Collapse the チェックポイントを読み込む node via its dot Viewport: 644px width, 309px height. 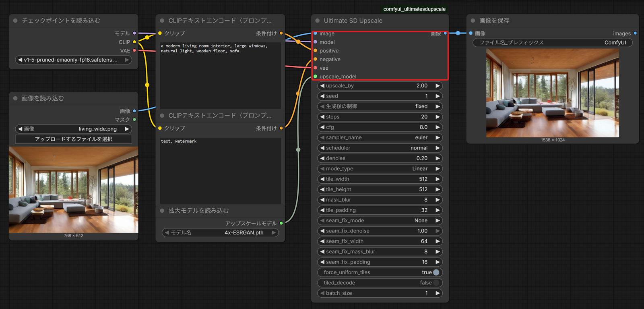(16, 21)
